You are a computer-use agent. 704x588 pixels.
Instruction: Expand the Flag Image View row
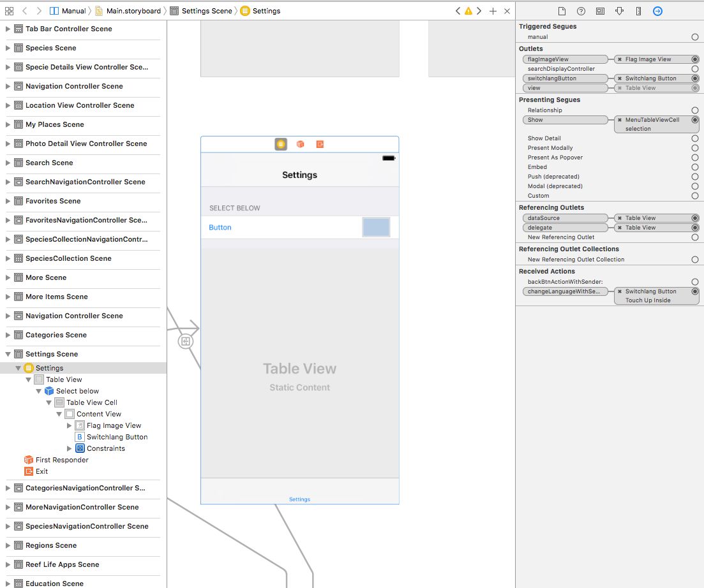tap(69, 425)
